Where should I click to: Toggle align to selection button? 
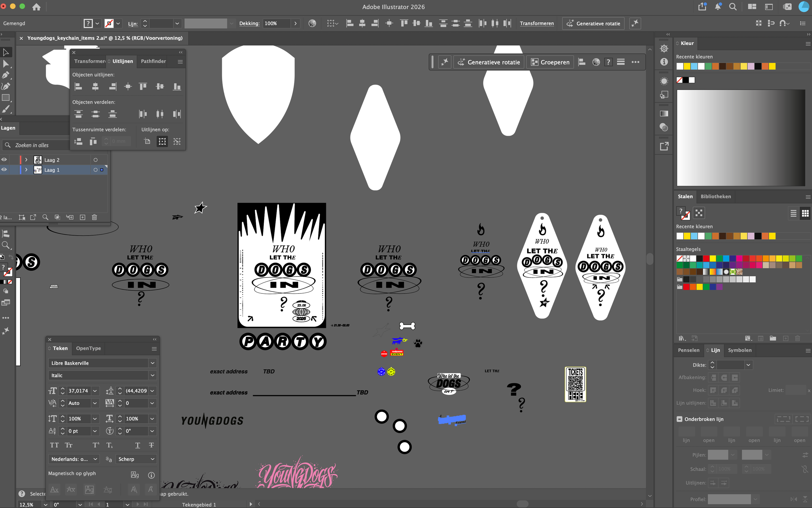[x=162, y=142]
